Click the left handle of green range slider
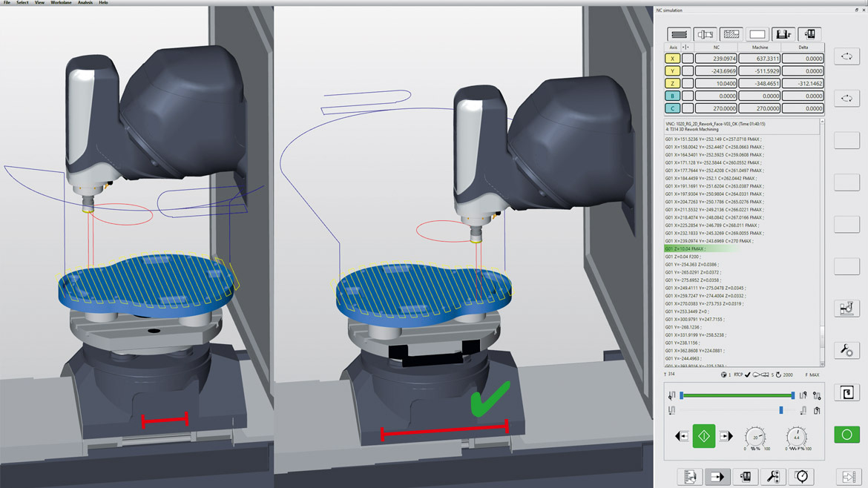The width and height of the screenshot is (868, 488). (682, 395)
